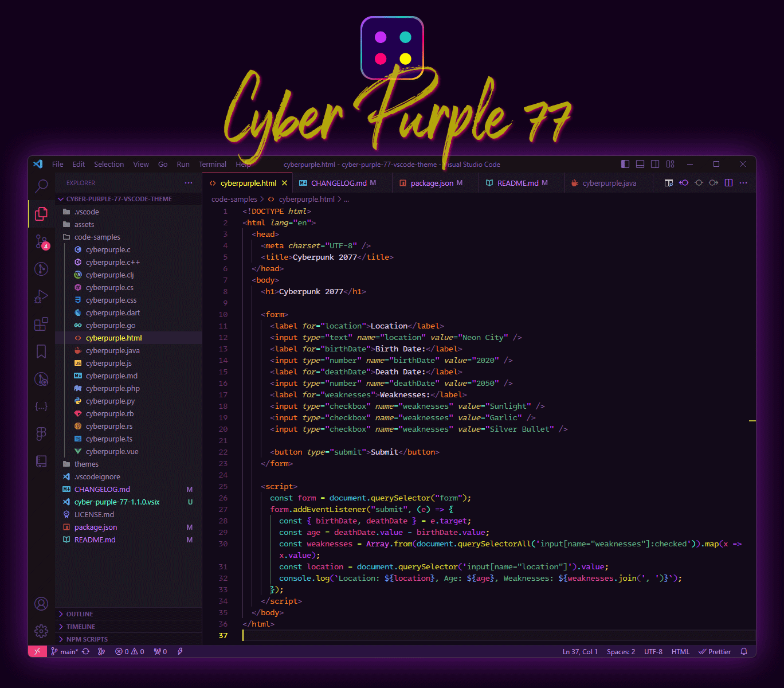This screenshot has height=688, width=784.
Task: Open the Manage gear in activity bar
Action: 41,631
